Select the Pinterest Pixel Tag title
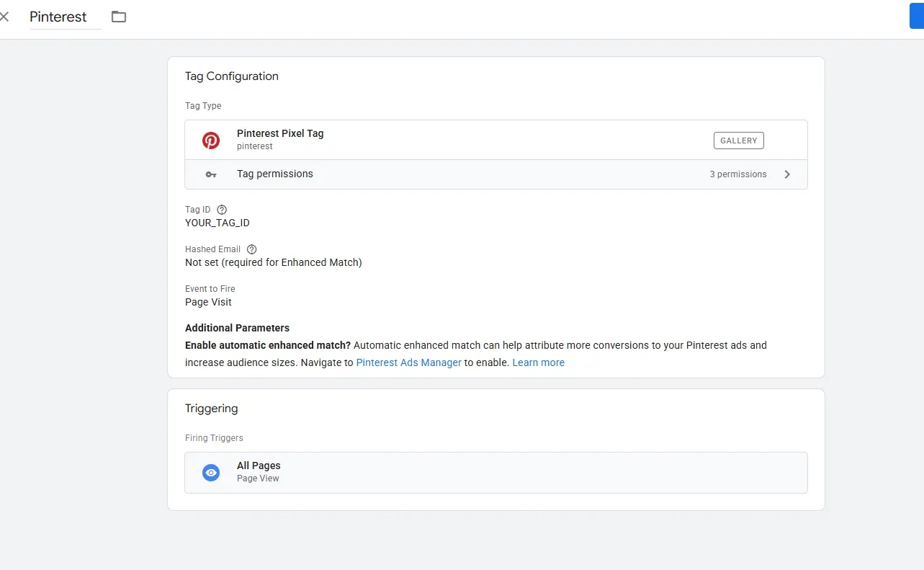The image size is (924, 570). click(280, 133)
